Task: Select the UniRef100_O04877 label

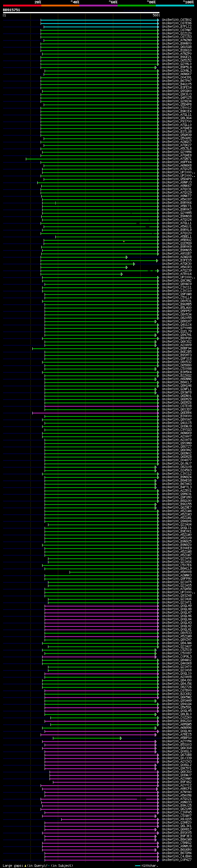Action: click(x=177, y=460)
